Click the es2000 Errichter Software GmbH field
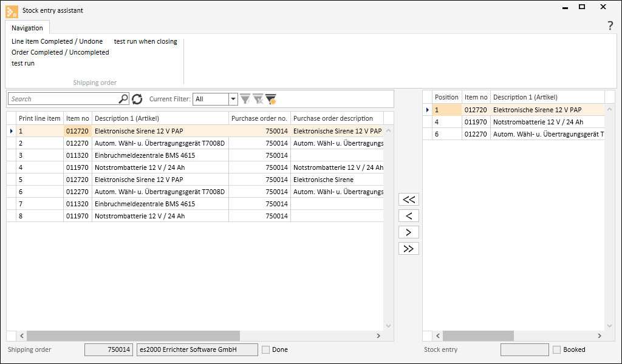 pyautogui.click(x=197, y=349)
